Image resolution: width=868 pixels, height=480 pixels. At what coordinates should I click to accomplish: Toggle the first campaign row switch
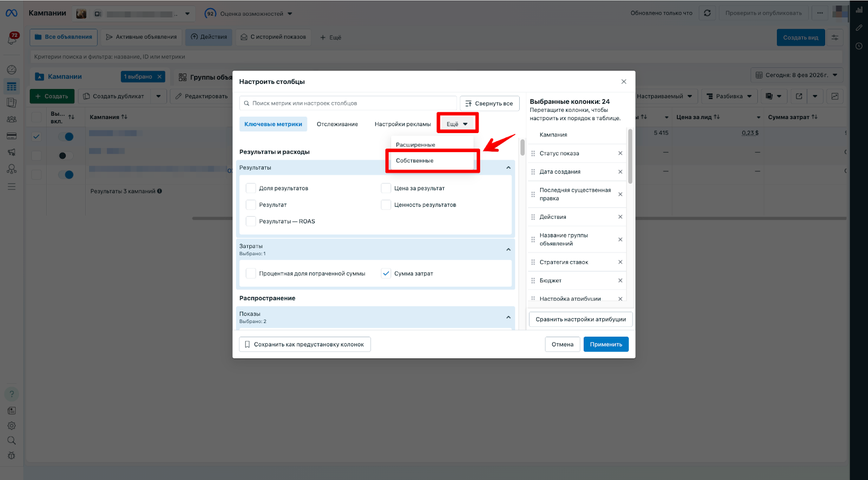click(66, 137)
